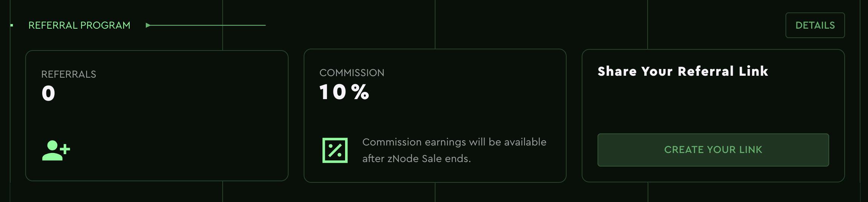Screen dimensions: 868x202
Task: Click the small green square bullet
Action: 12,25
